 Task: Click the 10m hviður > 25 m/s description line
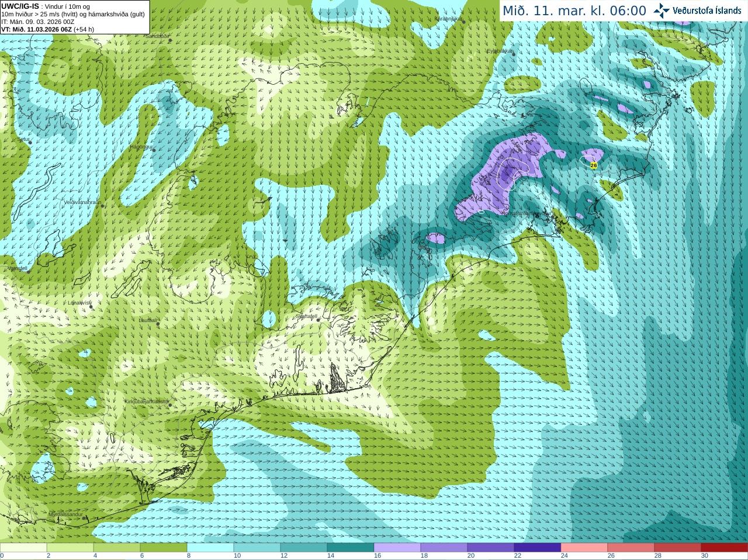pos(73,14)
